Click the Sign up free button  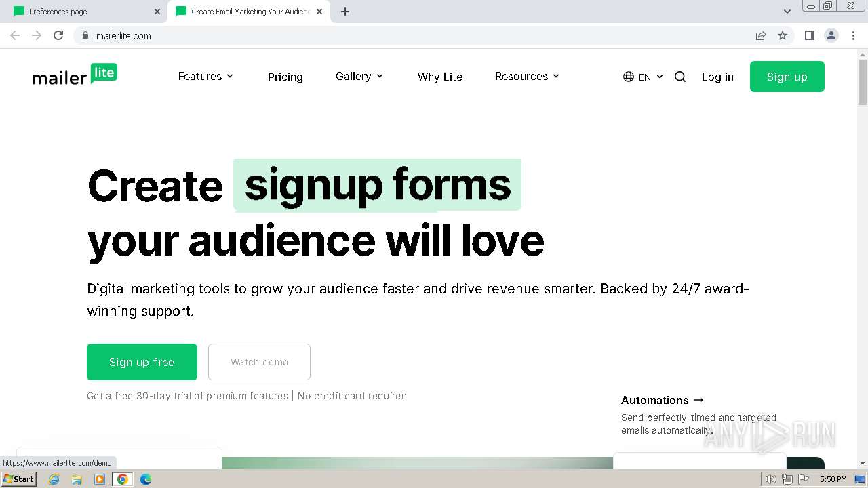(x=142, y=362)
